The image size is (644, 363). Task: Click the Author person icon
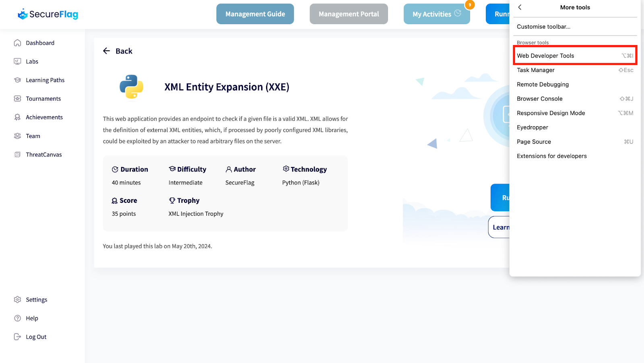[229, 169]
